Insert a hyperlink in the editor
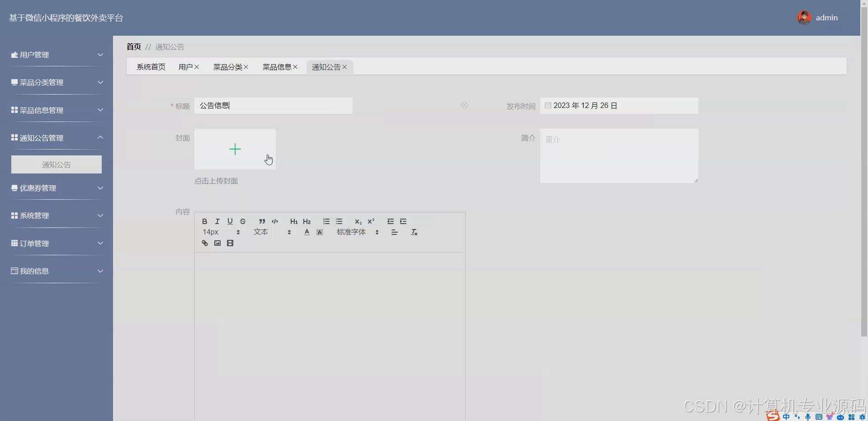Viewport: 868px width, 421px height. (204, 243)
